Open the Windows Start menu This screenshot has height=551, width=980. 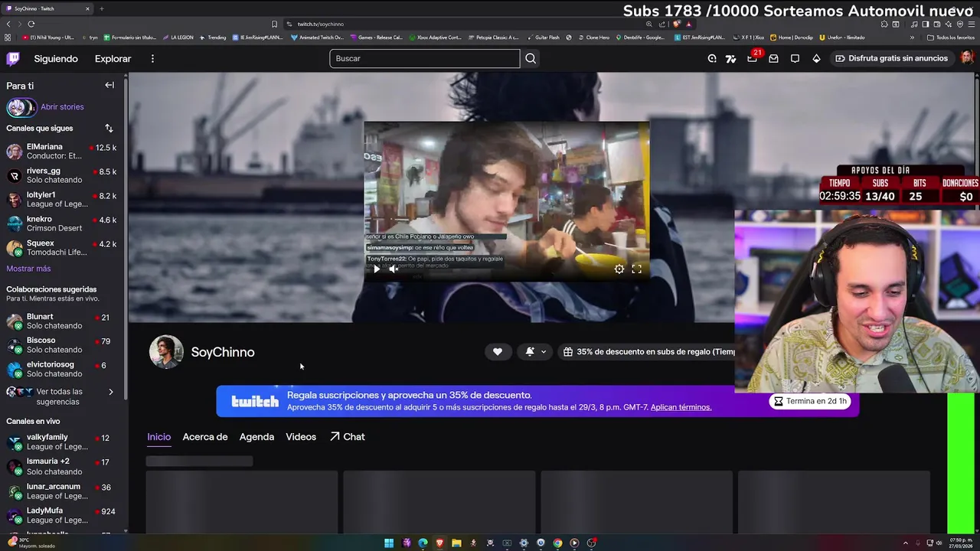tap(389, 543)
